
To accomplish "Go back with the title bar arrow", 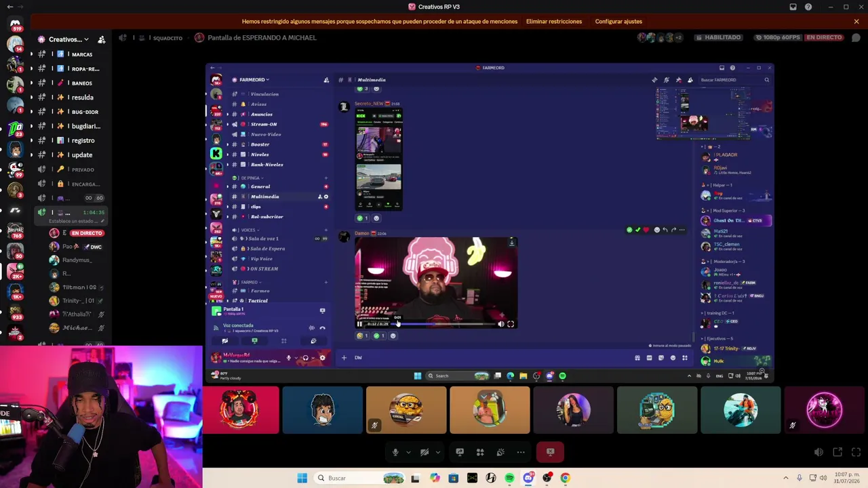I will coord(9,7).
